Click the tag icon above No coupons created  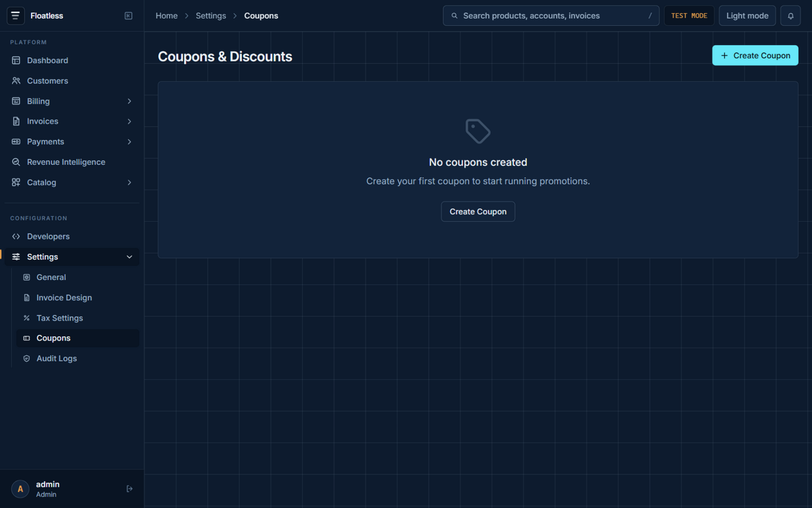click(x=478, y=131)
